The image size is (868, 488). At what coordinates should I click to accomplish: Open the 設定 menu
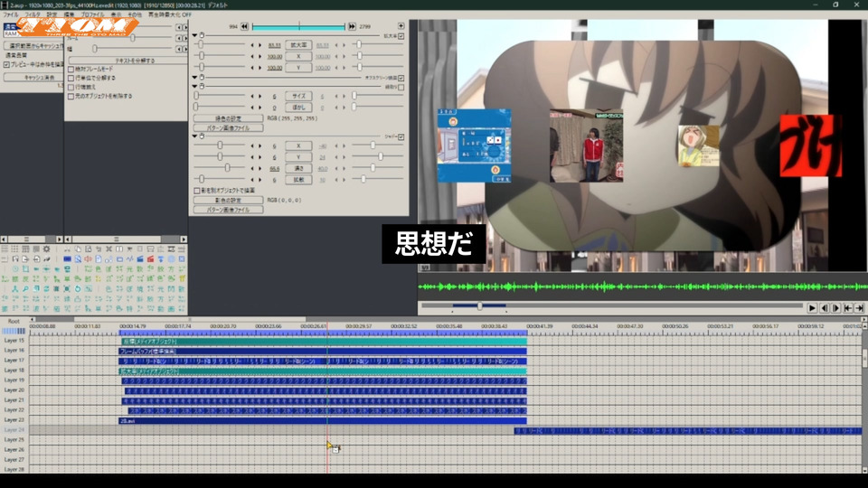pyautogui.click(x=52, y=15)
